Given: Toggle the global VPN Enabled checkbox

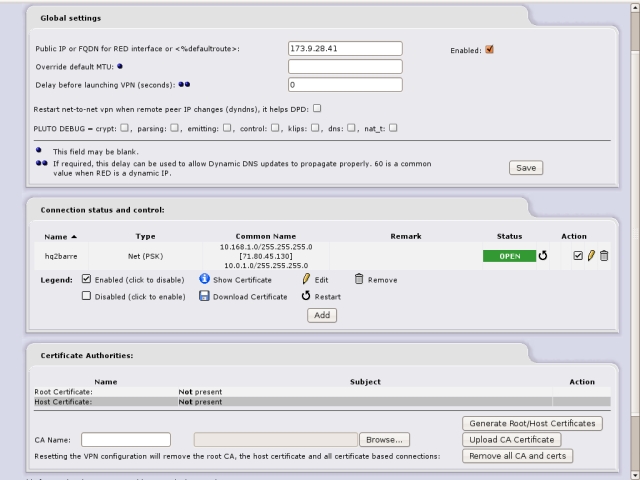Looking at the screenshot, I should click(x=489, y=48).
